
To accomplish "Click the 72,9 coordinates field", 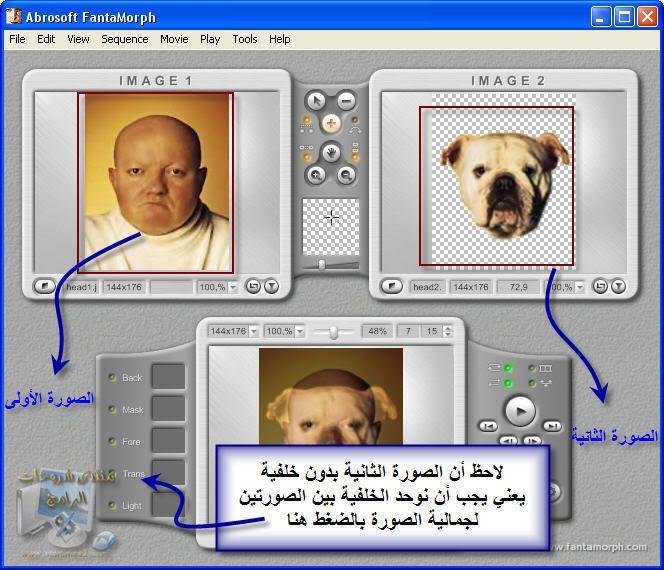I will pyautogui.click(x=518, y=287).
